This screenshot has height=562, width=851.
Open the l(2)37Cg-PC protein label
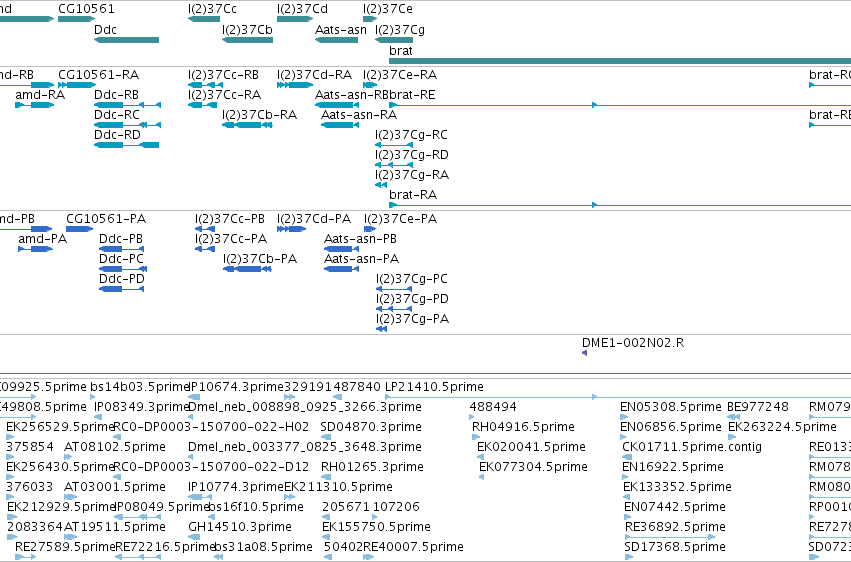click(x=412, y=278)
